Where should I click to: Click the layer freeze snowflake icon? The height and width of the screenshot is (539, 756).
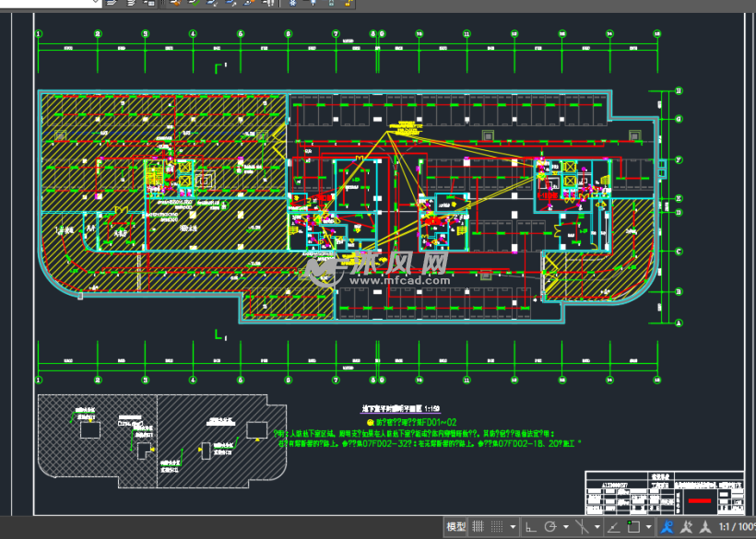293,4
